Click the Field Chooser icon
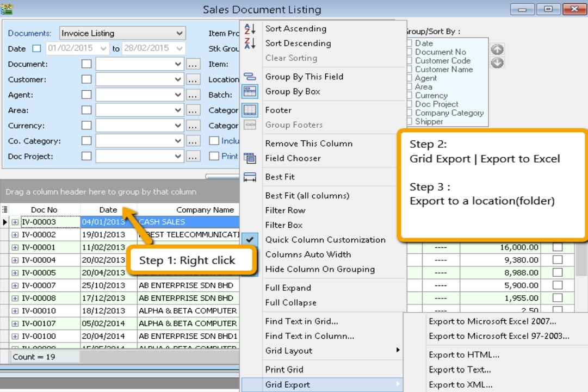 point(250,158)
